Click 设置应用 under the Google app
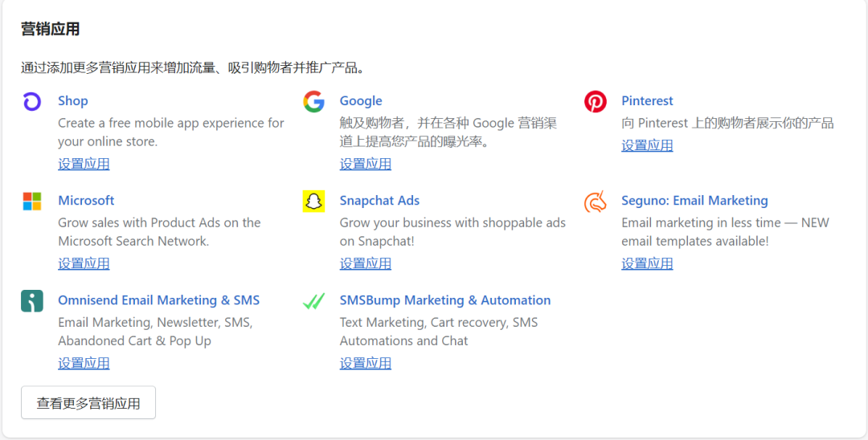This screenshot has width=868, height=440. [366, 164]
